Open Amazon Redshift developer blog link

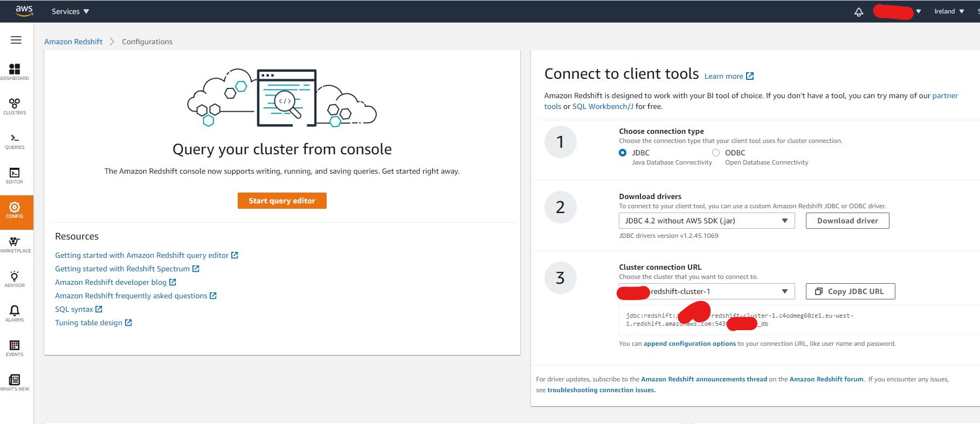[111, 282]
